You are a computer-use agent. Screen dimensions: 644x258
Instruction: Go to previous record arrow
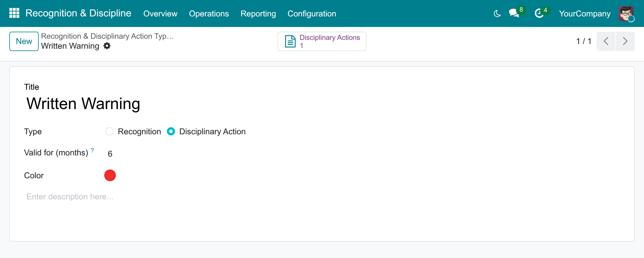point(606,41)
